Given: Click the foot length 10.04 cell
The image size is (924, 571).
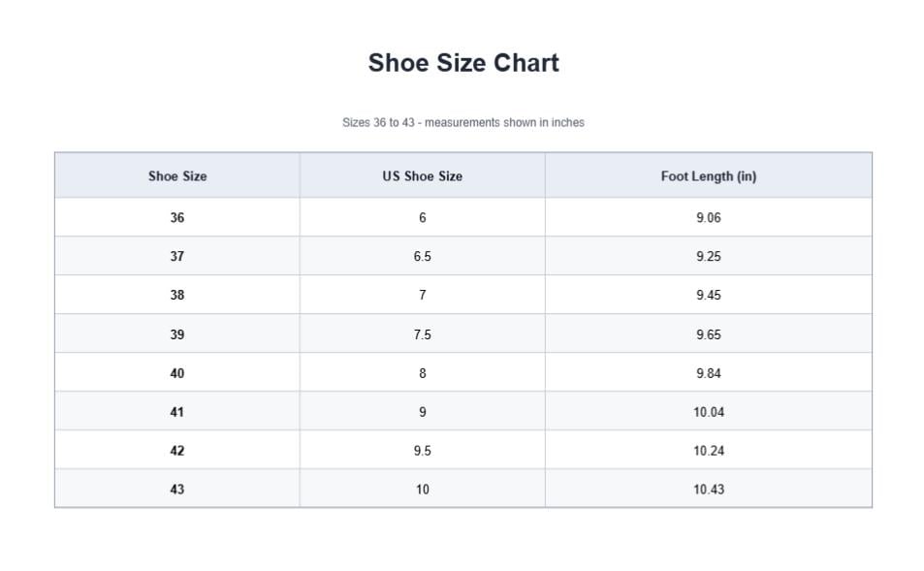Looking at the screenshot, I should pos(709,412).
